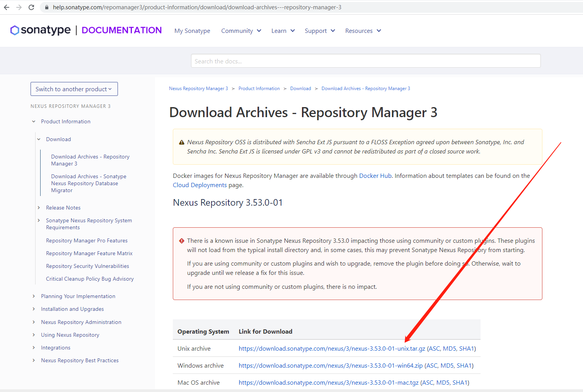Image resolution: width=583 pixels, height=392 pixels.
Task: Open Download Archives - Repository Manager 3 sidebar item
Action: click(x=90, y=160)
